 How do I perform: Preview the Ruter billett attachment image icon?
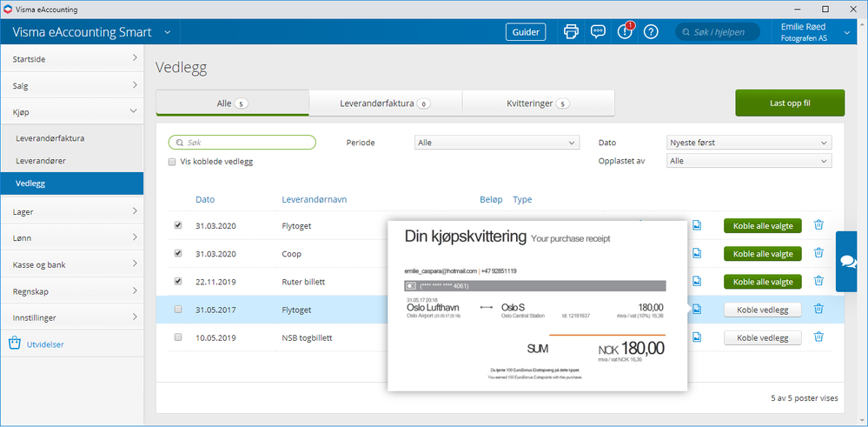[x=697, y=281]
